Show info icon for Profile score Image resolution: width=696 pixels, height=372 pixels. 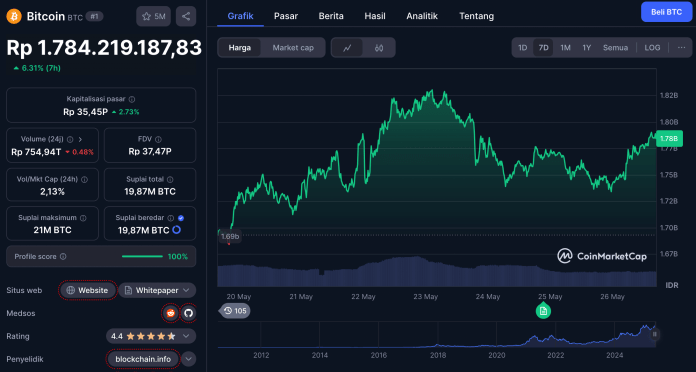point(63,257)
